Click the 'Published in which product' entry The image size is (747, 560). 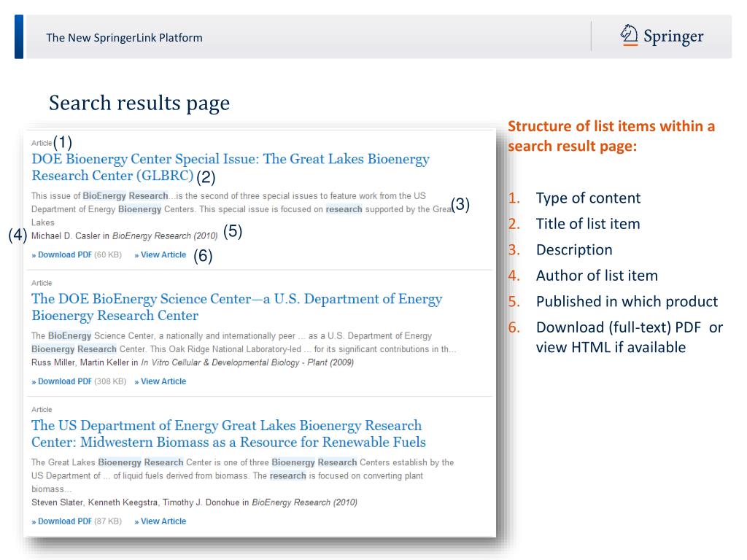pyautogui.click(x=627, y=301)
